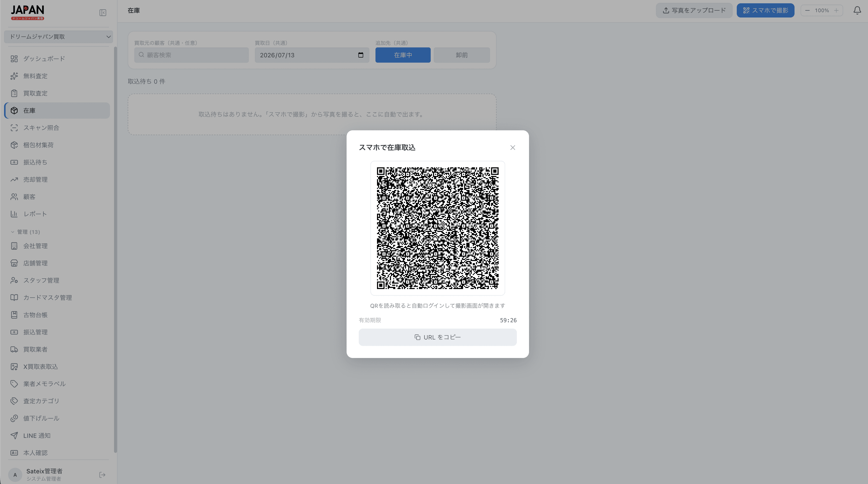Click the Sateix管理者 avatar
This screenshot has width=868, height=484.
tap(15, 475)
